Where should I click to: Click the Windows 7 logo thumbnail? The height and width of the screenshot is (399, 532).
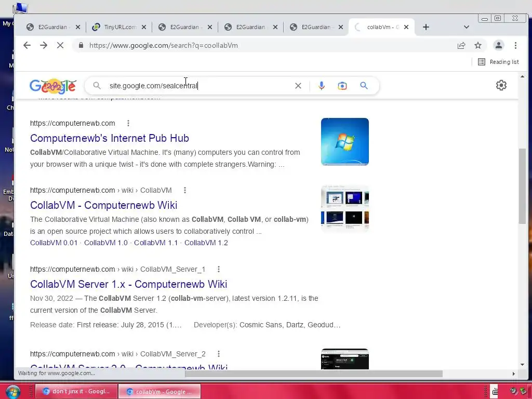coord(345,141)
